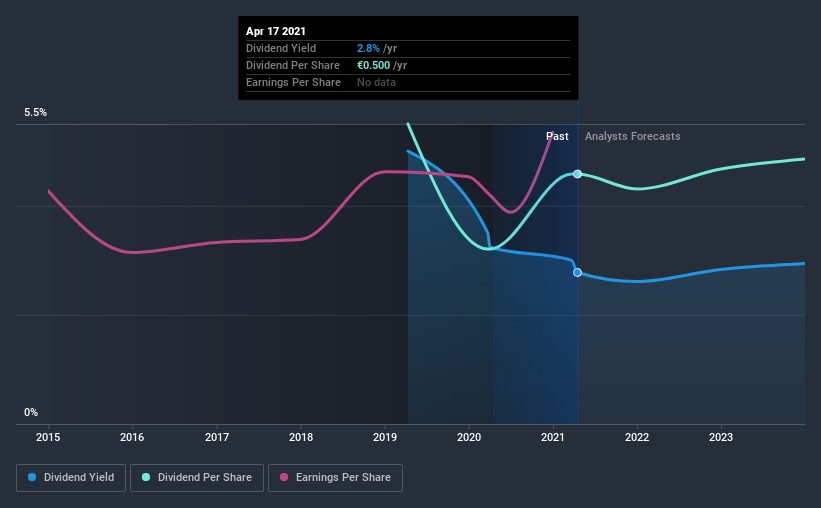Click the 2018 x-axis label
Screen dimensions: 821x508
click(x=301, y=437)
